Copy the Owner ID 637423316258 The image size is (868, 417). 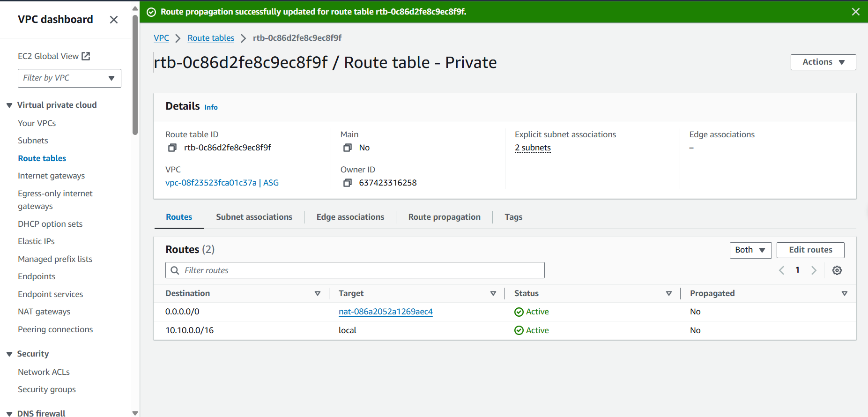[x=348, y=183]
